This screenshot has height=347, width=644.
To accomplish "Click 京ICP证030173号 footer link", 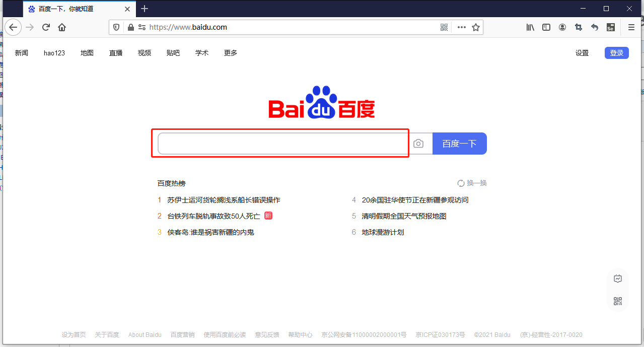I will [440, 335].
